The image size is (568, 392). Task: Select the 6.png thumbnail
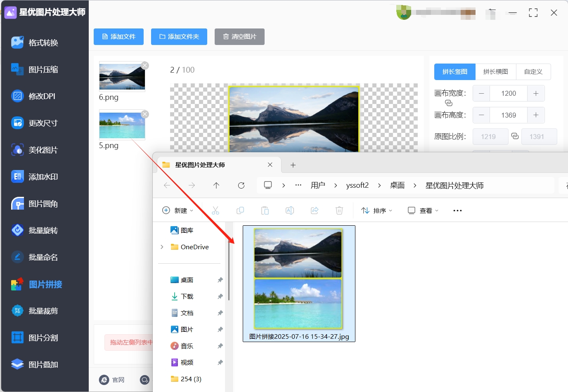pyautogui.click(x=122, y=77)
